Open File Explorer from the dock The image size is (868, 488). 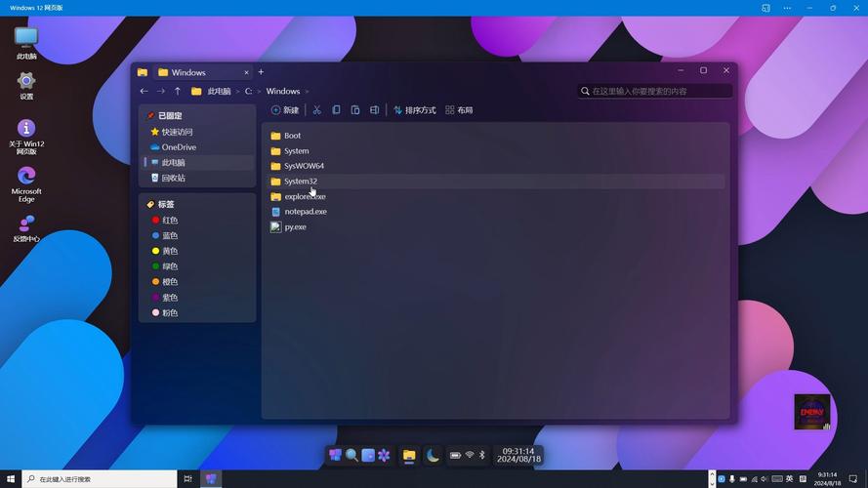(x=409, y=456)
